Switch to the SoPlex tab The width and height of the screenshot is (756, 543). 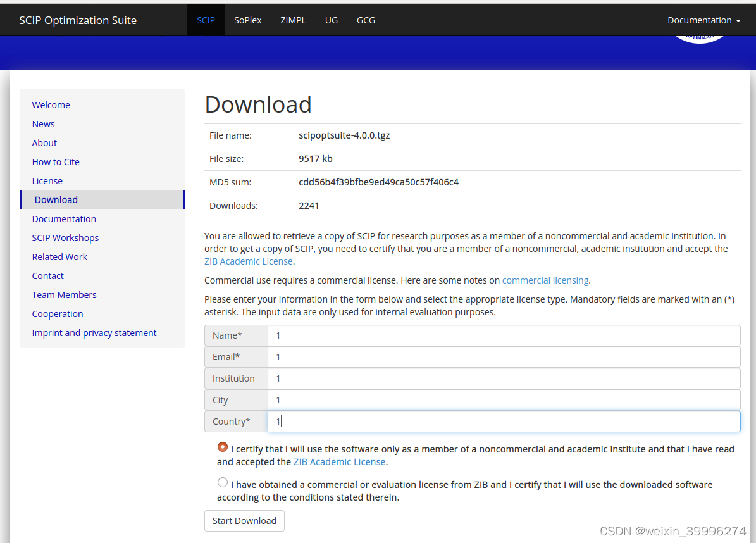(x=247, y=20)
